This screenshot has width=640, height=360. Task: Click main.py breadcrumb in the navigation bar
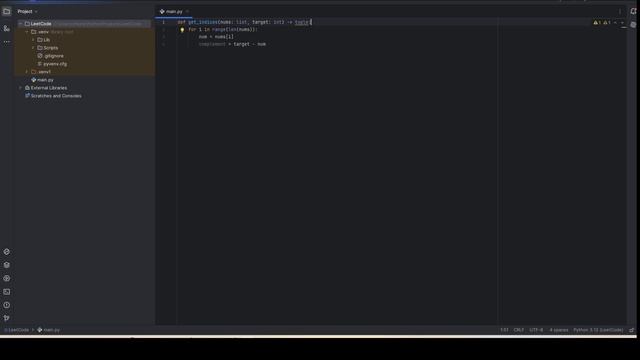point(49,330)
